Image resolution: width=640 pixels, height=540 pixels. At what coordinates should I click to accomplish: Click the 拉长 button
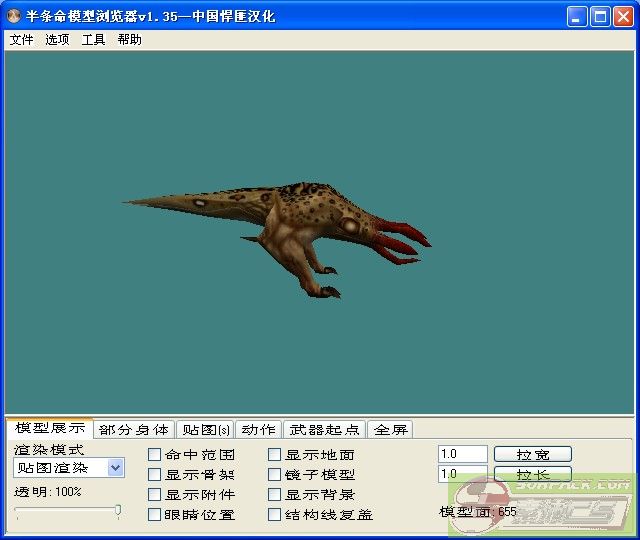pos(532,474)
